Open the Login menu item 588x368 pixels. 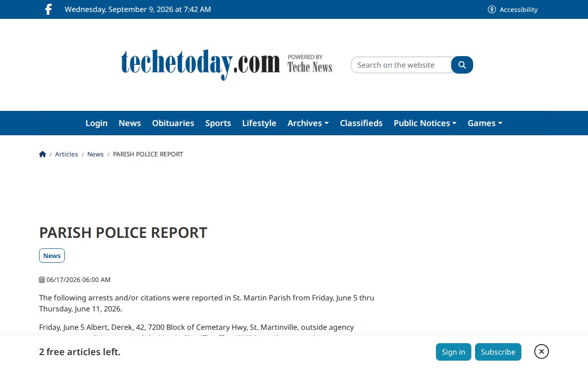[x=96, y=123]
